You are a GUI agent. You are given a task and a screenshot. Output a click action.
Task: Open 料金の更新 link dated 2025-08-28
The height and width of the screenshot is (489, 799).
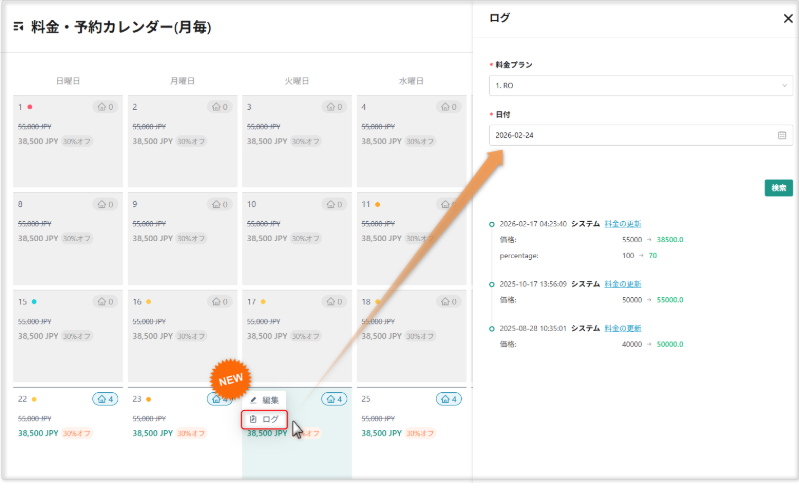623,328
